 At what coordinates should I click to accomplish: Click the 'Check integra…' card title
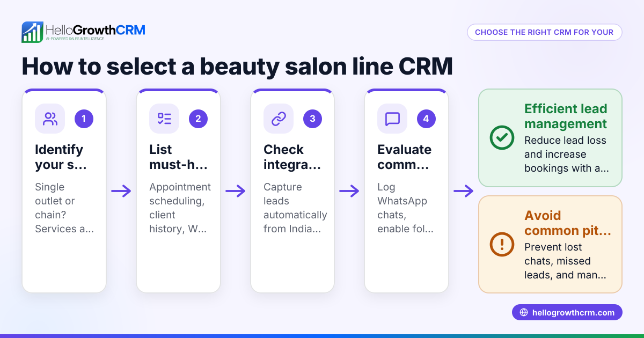292,157
